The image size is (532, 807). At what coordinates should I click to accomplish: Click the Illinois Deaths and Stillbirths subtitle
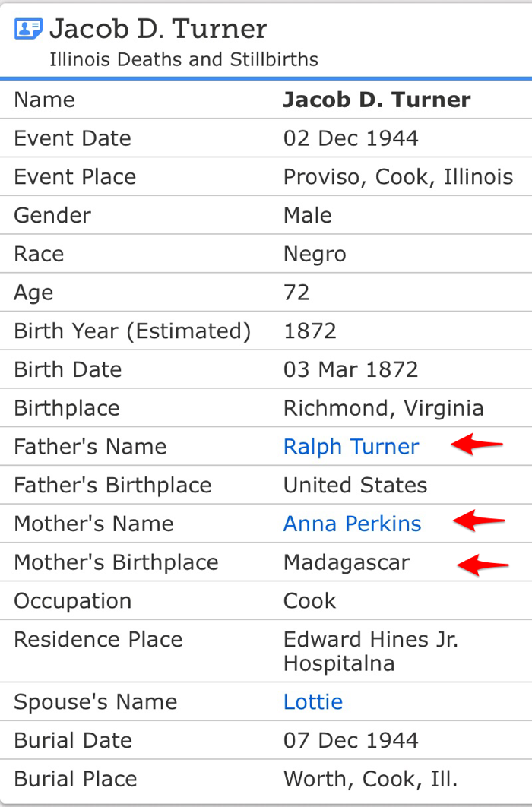point(184,59)
